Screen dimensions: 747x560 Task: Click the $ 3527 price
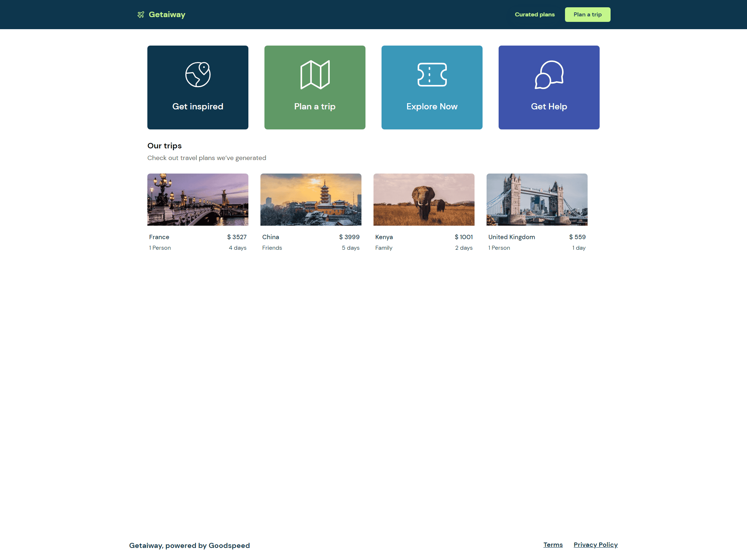[x=237, y=237]
